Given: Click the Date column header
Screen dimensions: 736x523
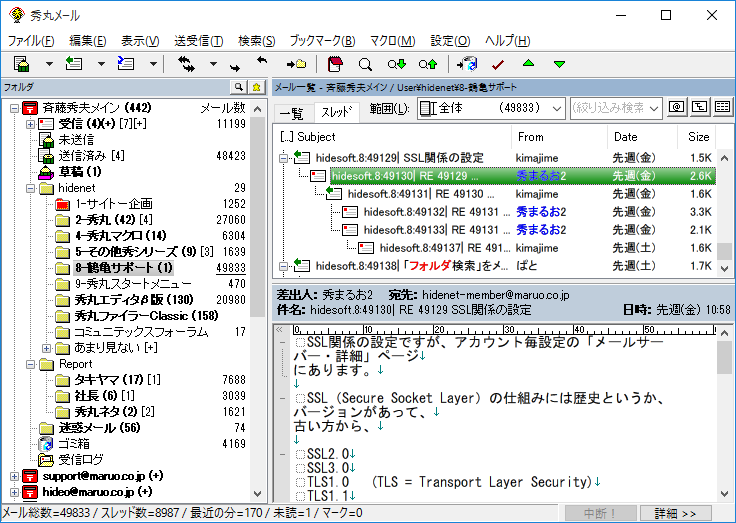Looking at the screenshot, I should pos(625,137).
